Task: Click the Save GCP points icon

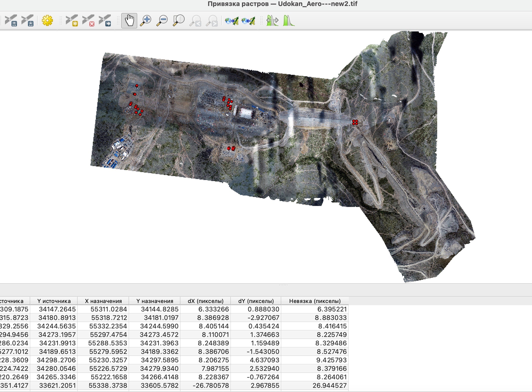Action: (28, 20)
